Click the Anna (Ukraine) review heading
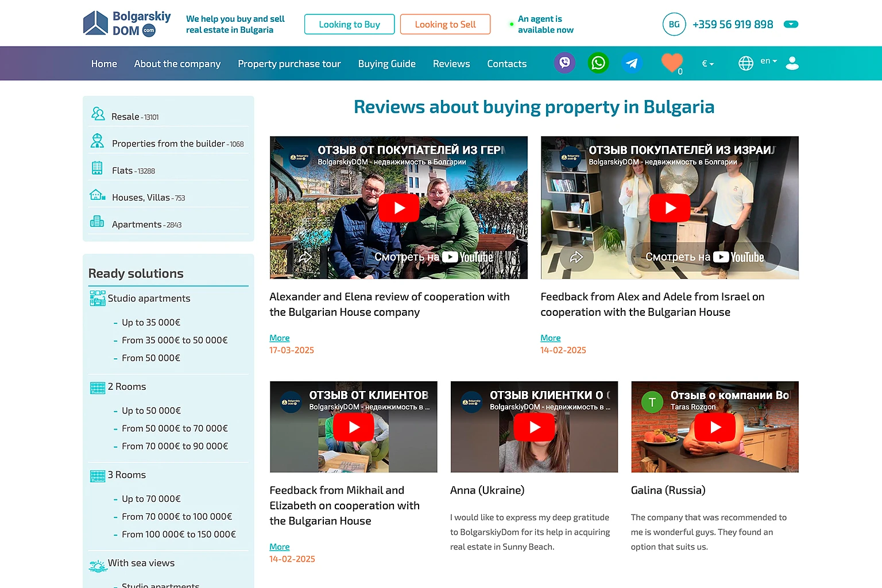 (x=488, y=490)
